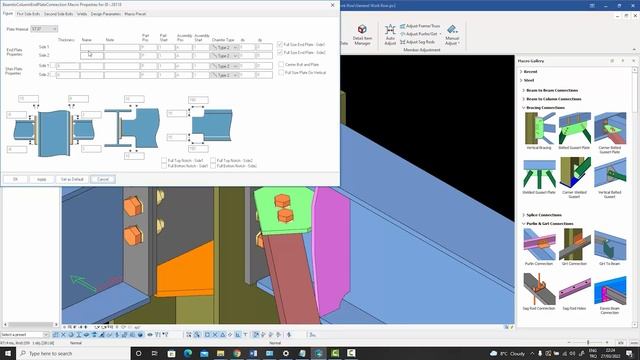The image size is (640, 360).
Task: Select the Eaves Beam Connection macro
Action: click(x=610, y=294)
